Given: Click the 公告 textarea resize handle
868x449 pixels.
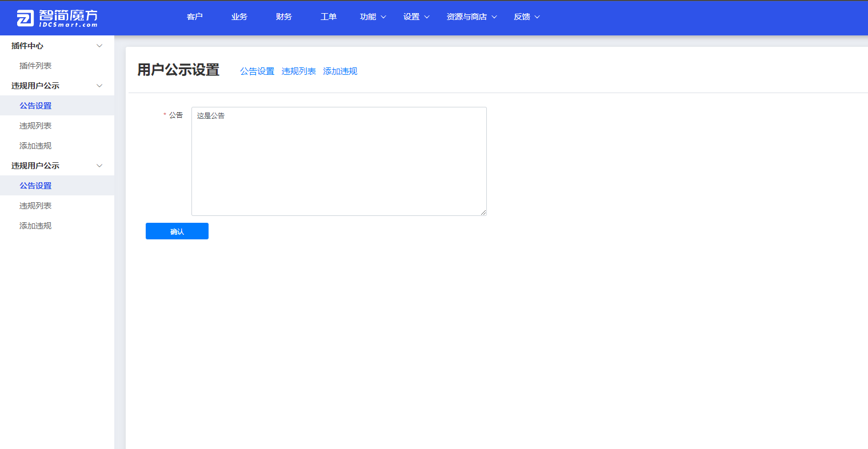Looking at the screenshot, I should tap(483, 213).
